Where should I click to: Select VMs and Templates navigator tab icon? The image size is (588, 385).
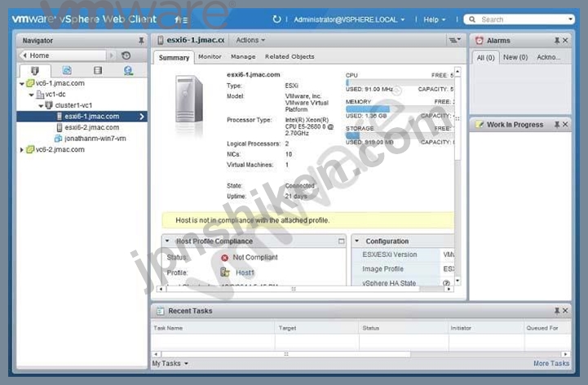tap(67, 70)
